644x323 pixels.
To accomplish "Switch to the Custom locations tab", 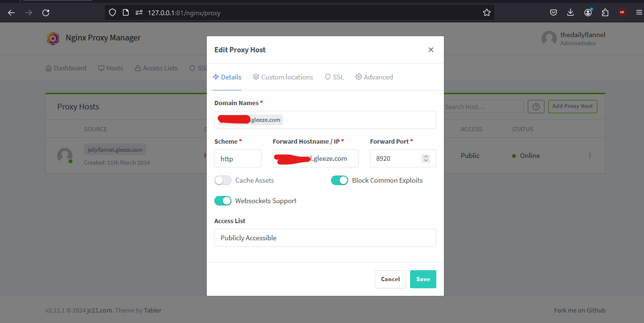I will pos(283,77).
